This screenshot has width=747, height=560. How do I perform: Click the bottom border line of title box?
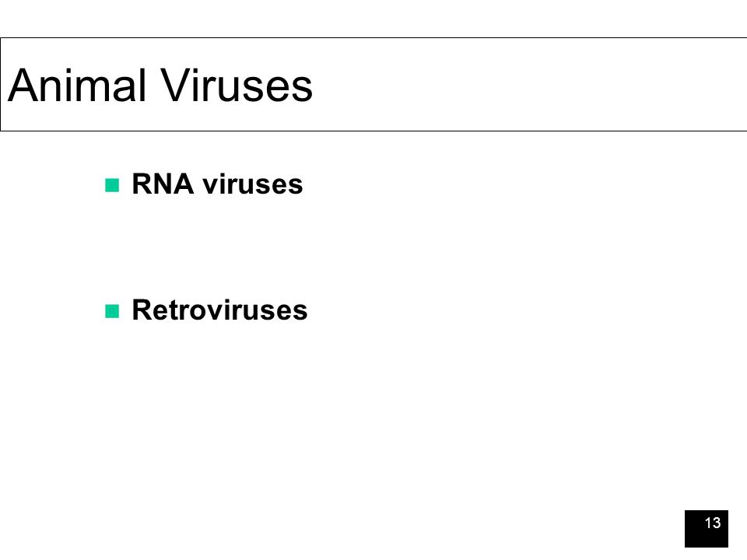(x=373, y=131)
